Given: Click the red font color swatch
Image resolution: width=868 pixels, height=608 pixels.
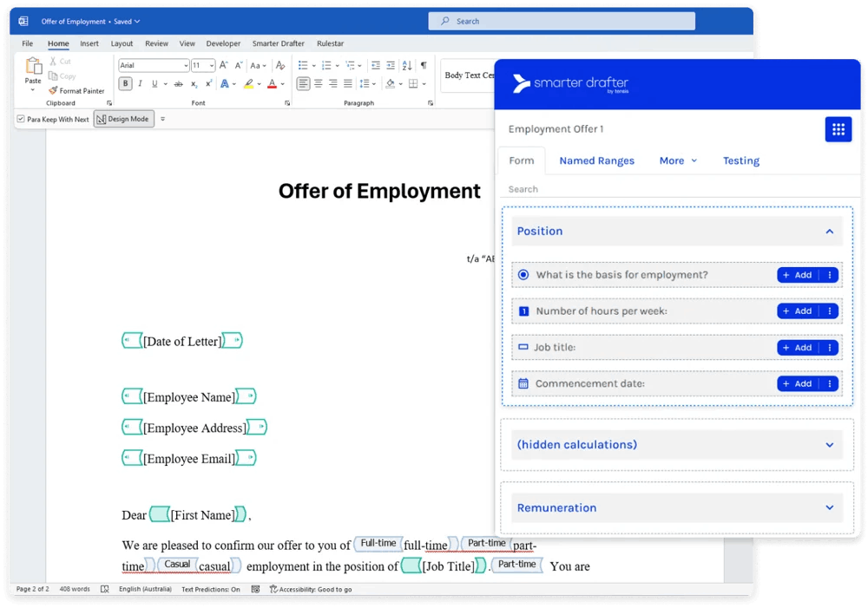Looking at the screenshot, I should click(x=272, y=84).
